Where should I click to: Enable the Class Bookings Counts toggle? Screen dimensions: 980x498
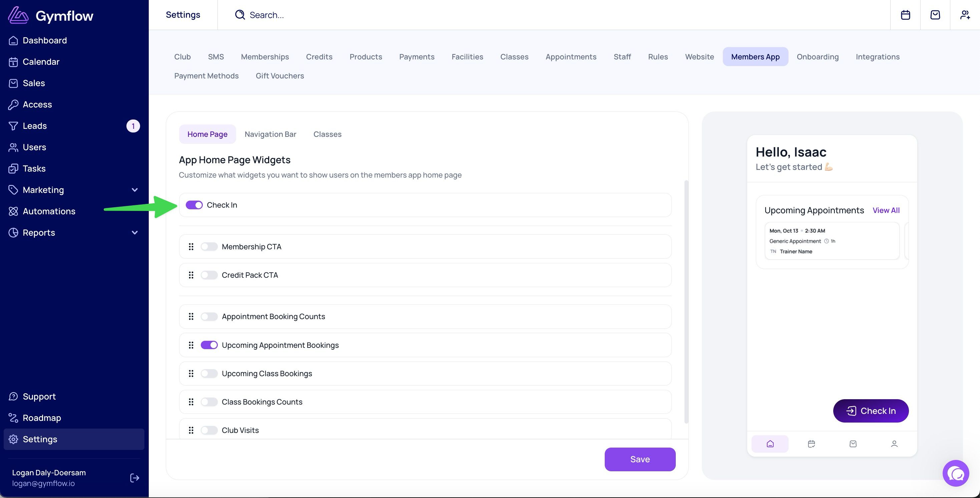[209, 402]
